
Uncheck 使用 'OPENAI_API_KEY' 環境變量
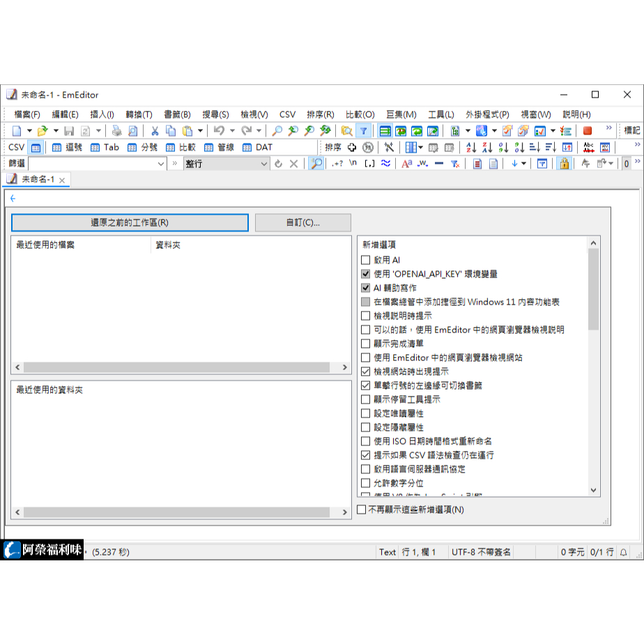click(365, 274)
